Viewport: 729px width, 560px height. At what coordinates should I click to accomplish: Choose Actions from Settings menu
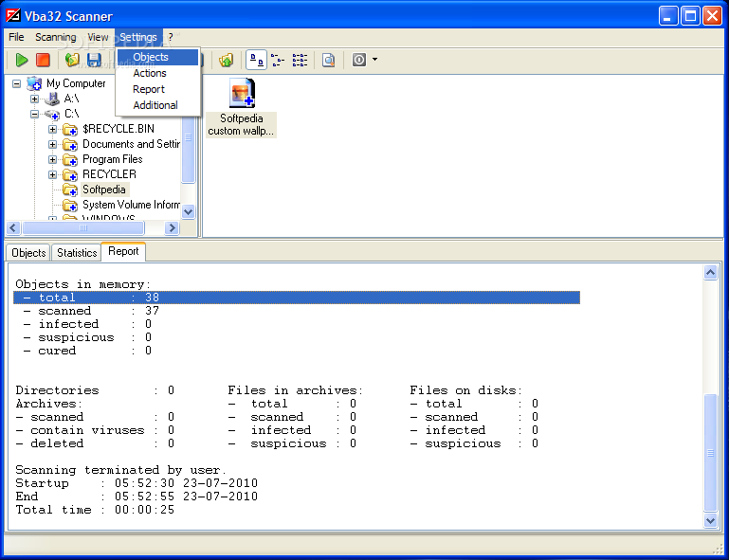pos(157,73)
